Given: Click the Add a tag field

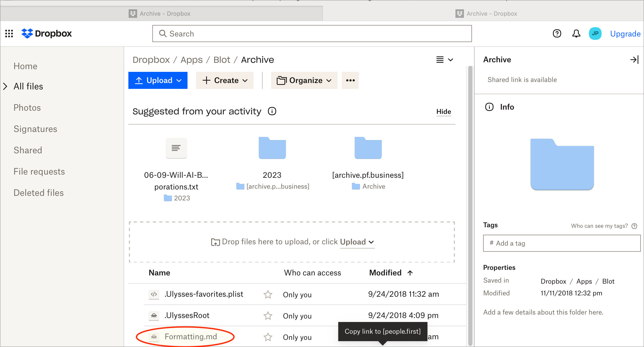Looking at the screenshot, I should pos(562,243).
